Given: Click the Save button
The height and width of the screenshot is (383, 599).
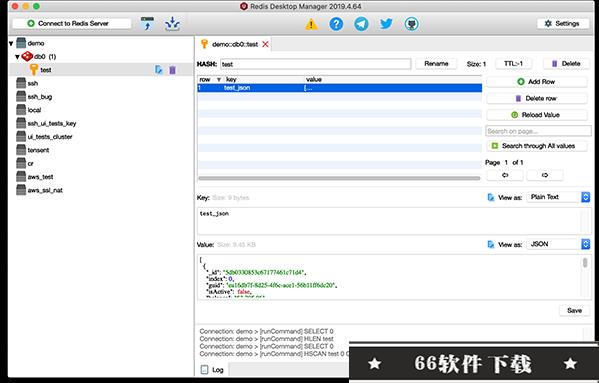Looking at the screenshot, I should tap(574, 310).
